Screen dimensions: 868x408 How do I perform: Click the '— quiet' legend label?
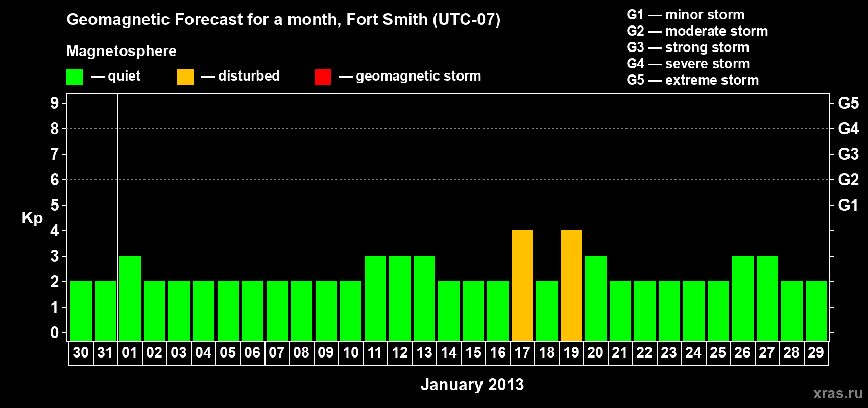[x=115, y=76]
